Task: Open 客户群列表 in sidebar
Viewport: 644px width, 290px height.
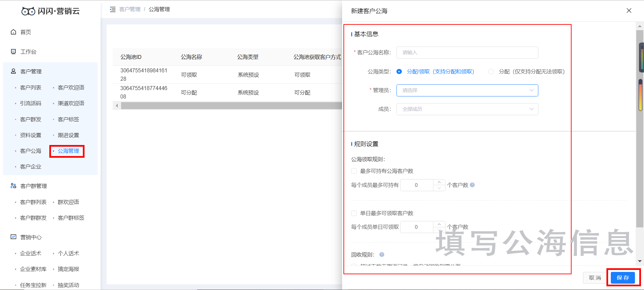Action: tap(33, 202)
